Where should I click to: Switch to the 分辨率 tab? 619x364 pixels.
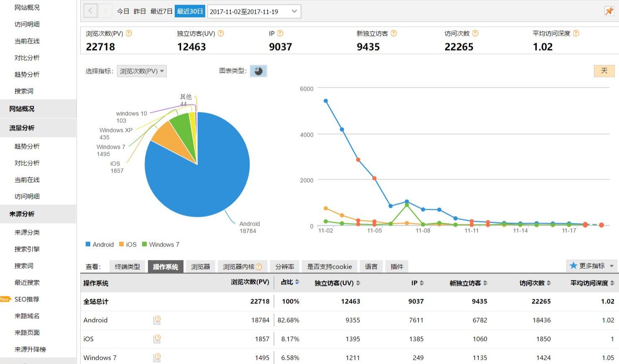click(285, 267)
